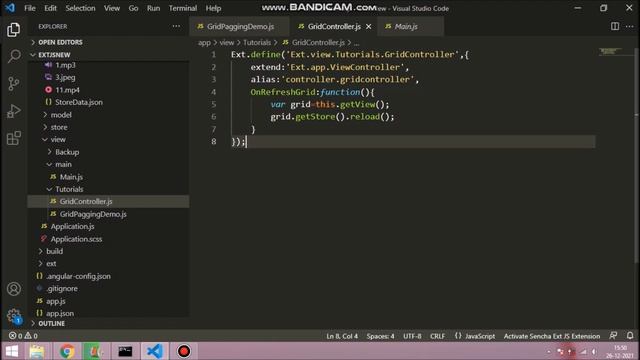Click feedback icon in status bar
Image resolution: width=640 pixels, height=360 pixels.
[x=613, y=336]
